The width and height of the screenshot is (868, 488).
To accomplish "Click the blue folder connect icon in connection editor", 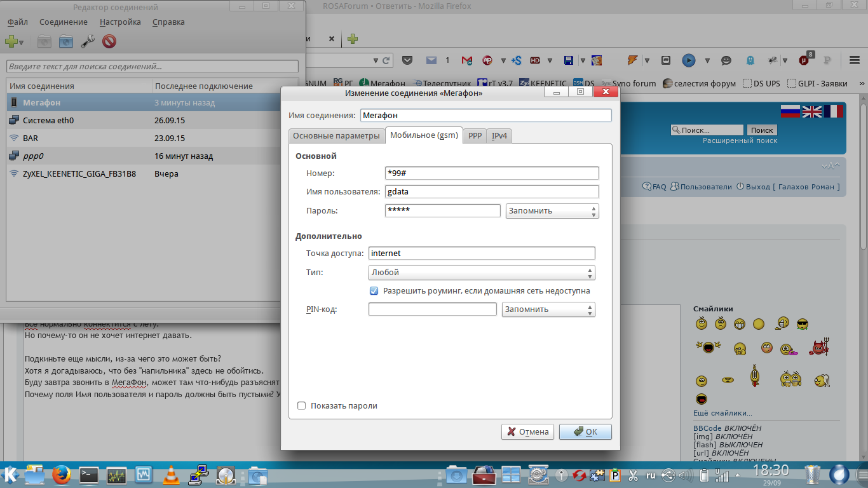I will coord(66,42).
